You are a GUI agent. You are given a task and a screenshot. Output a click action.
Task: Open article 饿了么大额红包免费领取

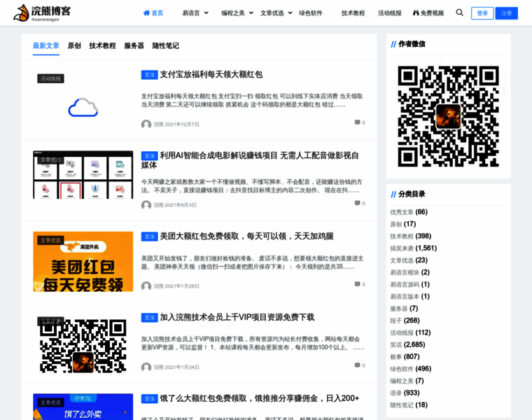coord(260,398)
